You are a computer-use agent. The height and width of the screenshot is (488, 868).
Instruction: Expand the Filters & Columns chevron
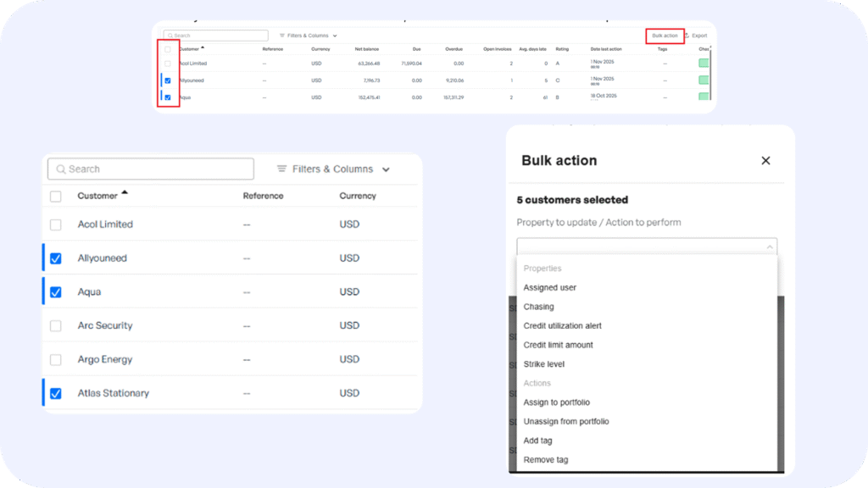(x=386, y=169)
